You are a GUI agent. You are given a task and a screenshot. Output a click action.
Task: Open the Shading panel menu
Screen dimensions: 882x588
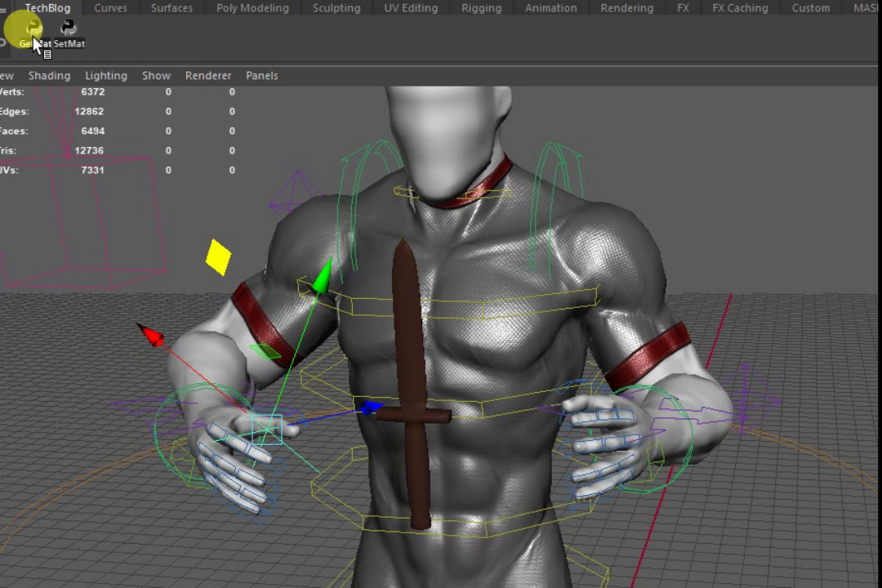point(50,75)
